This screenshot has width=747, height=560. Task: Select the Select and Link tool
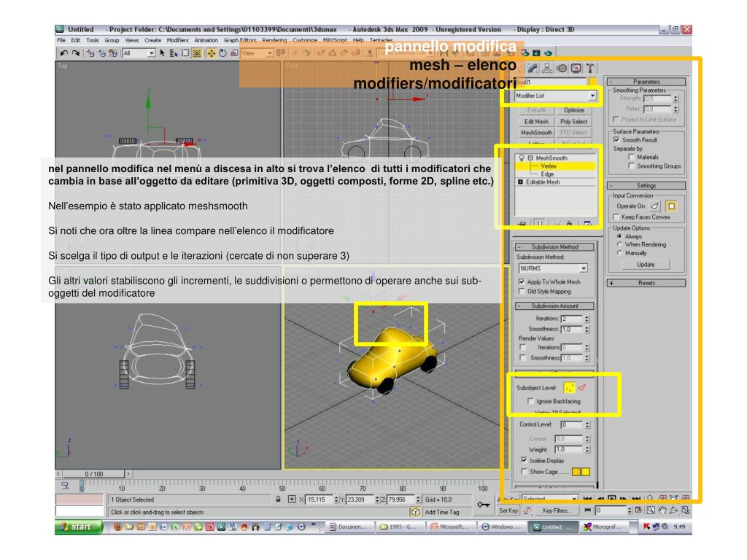tap(90, 53)
